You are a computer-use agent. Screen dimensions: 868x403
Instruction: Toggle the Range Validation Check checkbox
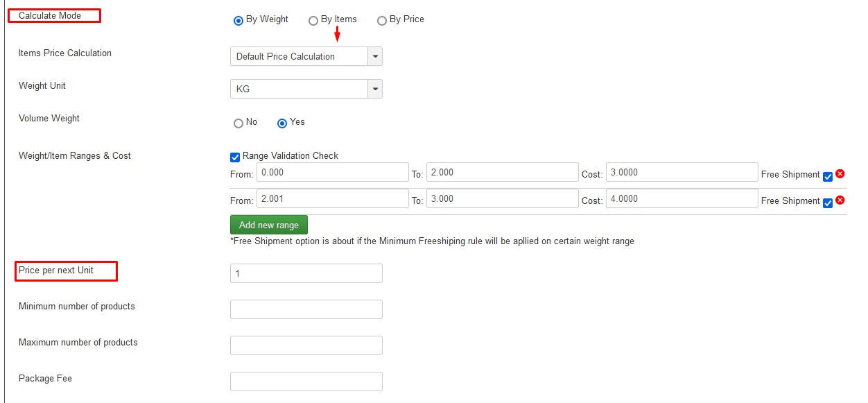click(x=235, y=157)
